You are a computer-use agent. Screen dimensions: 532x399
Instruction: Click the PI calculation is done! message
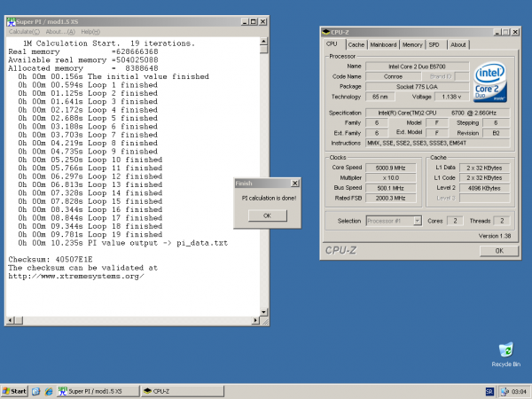pos(269,198)
